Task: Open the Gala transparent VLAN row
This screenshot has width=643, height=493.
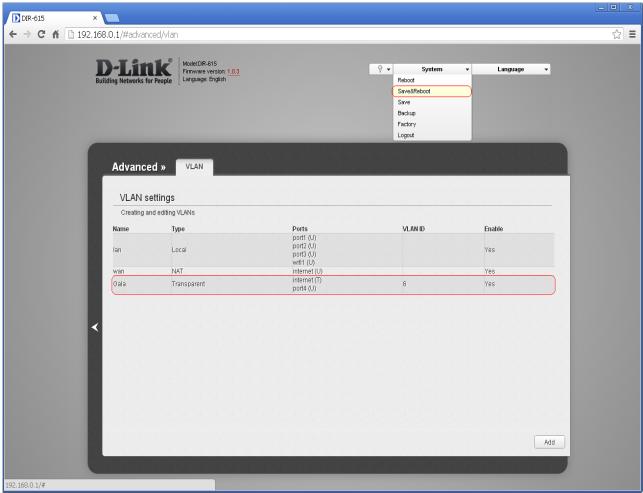Action: click(330, 284)
